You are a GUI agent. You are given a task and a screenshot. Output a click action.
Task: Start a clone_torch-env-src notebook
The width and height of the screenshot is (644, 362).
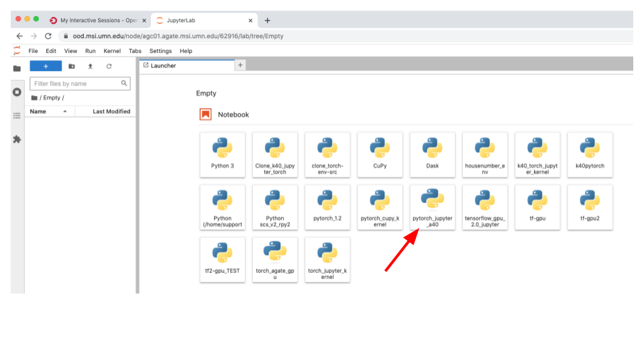pos(327,155)
